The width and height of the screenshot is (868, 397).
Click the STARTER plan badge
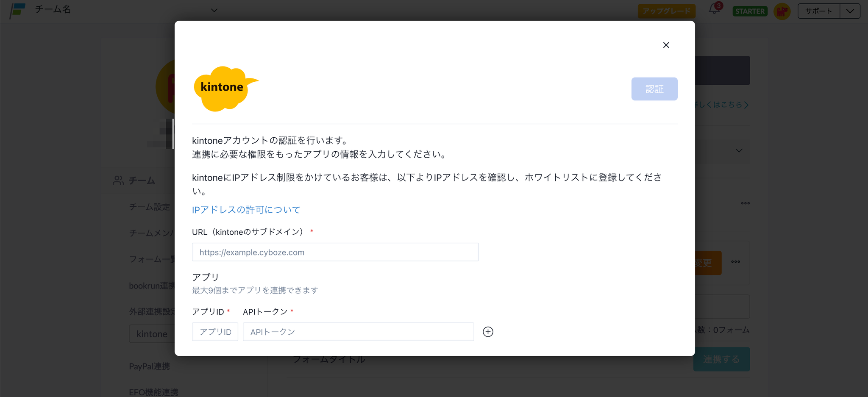click(750, 11)
